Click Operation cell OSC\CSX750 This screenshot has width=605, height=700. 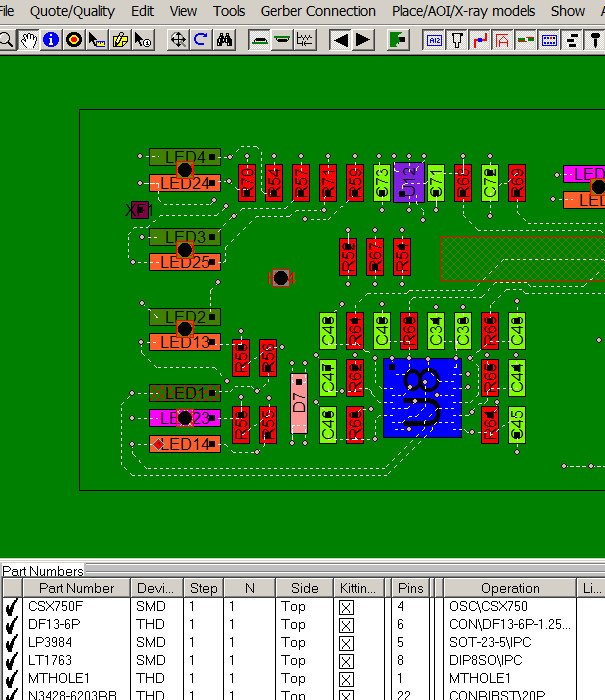pyautogui.click(x=488, y=607)
